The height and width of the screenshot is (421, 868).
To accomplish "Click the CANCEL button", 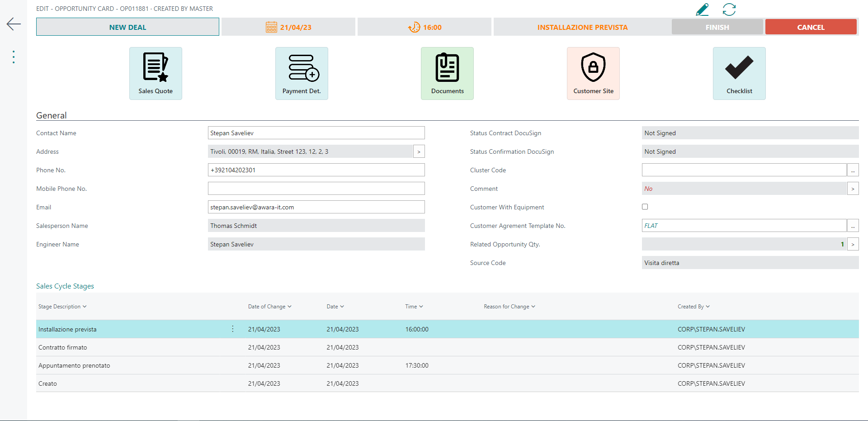I will click(x=811, y=27).
